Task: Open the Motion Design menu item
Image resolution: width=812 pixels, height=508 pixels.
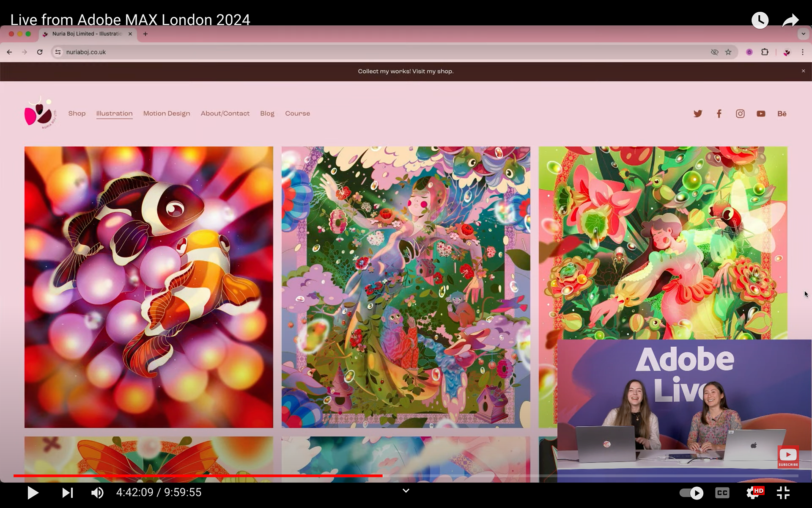Action: coord(167,113)
